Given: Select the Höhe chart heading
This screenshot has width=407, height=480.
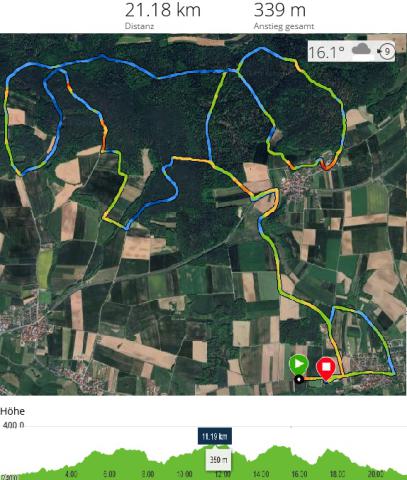Looking at the screenshot, I should 12,411.
